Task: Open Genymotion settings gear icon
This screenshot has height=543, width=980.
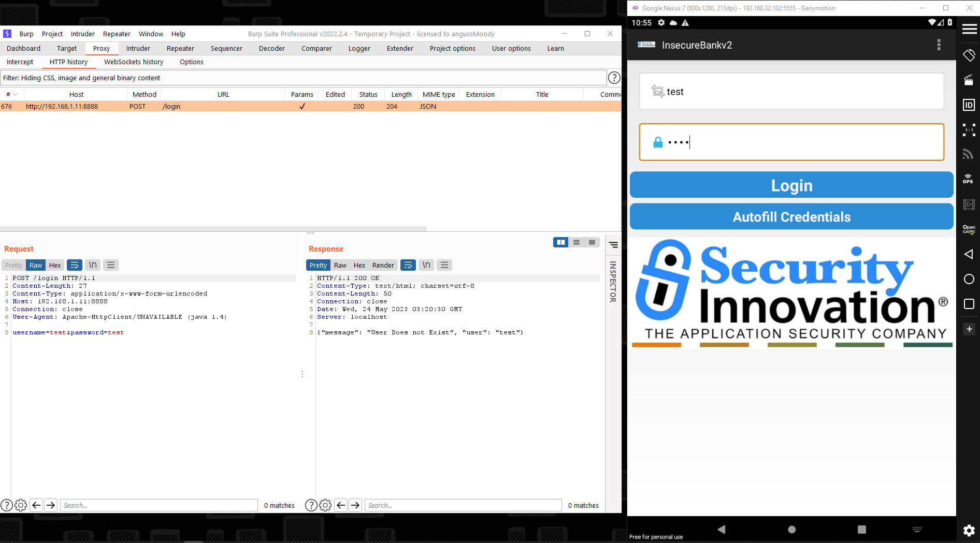Action: pyautogui.click(x=969, y=531)
